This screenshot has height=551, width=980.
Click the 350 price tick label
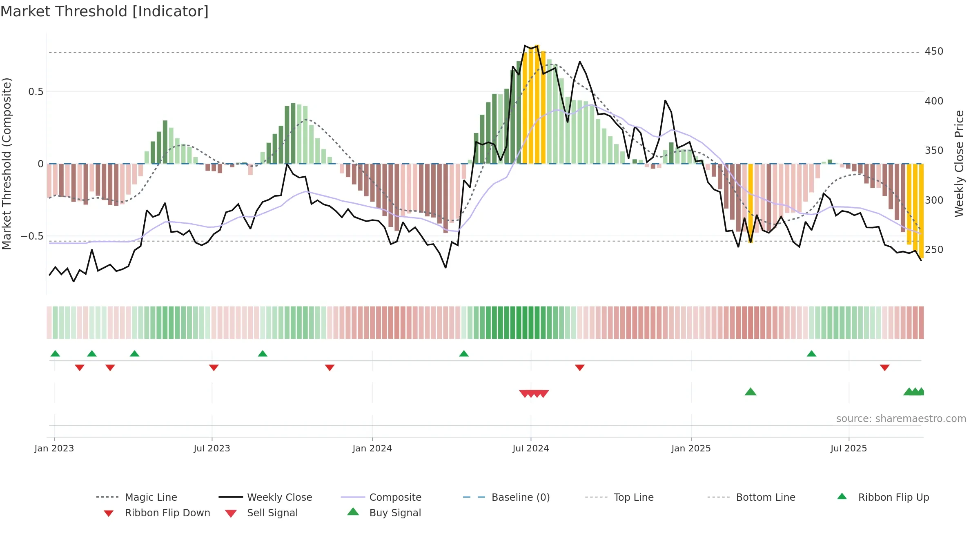[934, 151]
